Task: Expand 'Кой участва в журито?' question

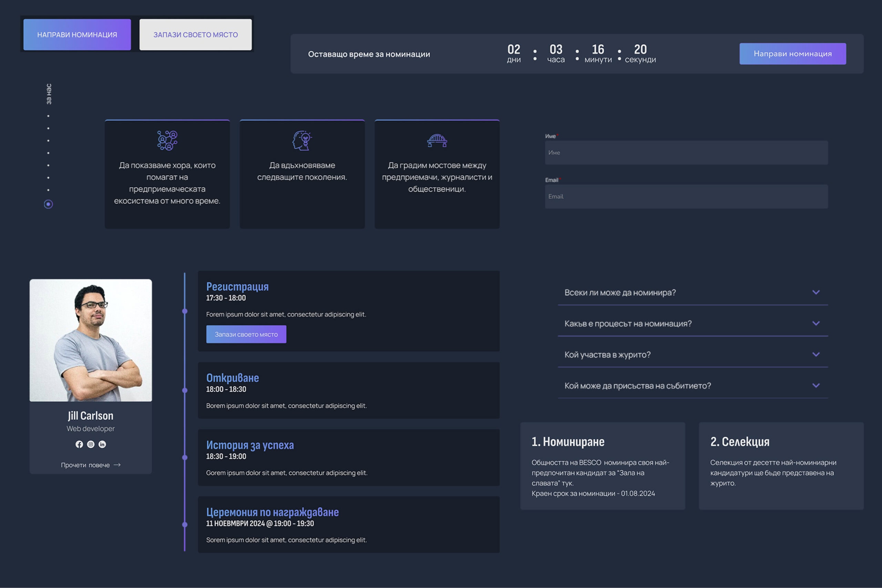Action: click(816, 354)
